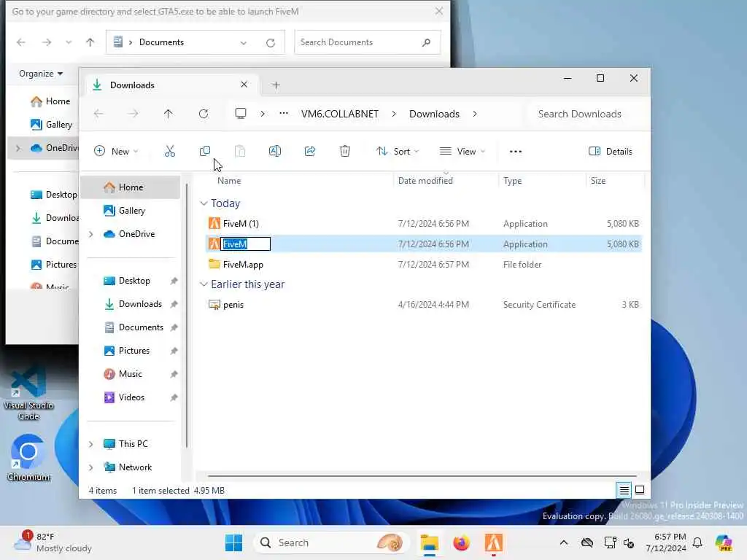This screenshot has width=747, height=560.
Task: Click the Rename icon in Downloads toolbar
Action: pyautogui.click(x=275, y=152)
